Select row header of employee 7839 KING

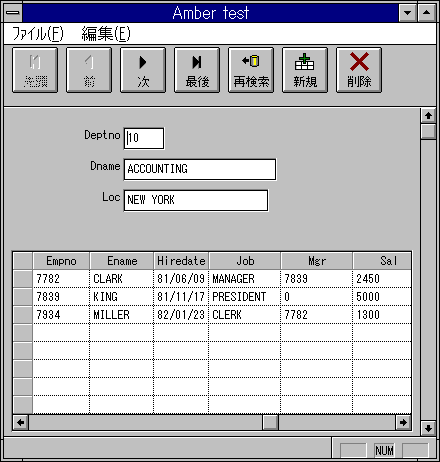[23, 297]
